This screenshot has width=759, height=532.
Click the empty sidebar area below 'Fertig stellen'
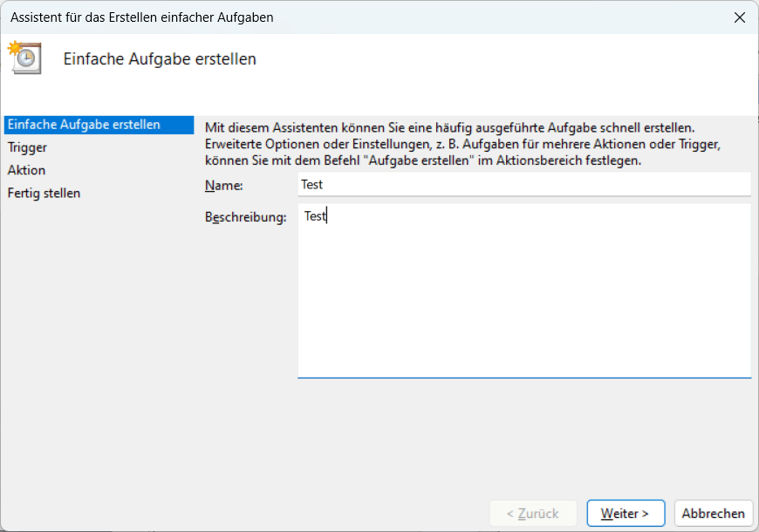coord(96,349)
